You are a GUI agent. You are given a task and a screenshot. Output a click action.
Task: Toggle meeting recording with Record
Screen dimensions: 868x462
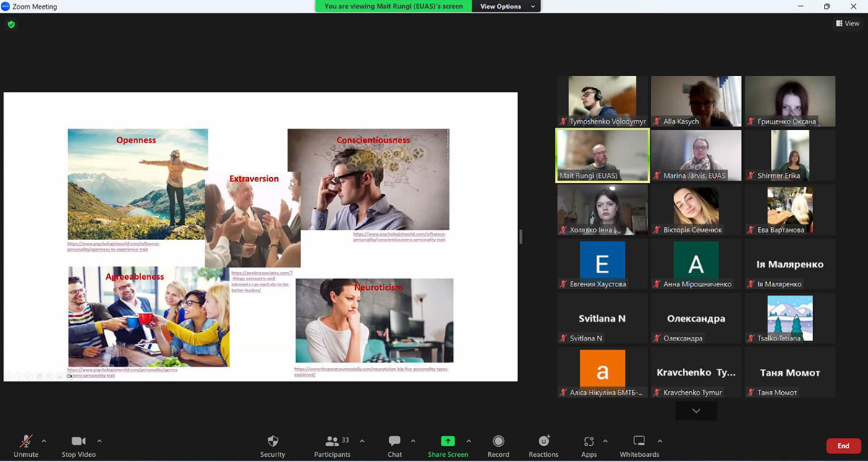pos(498,446)
